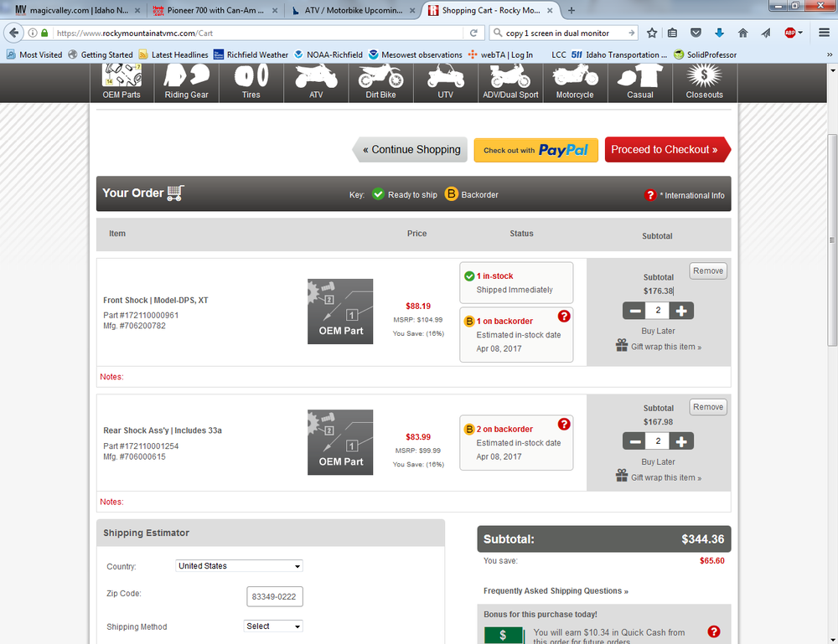Open a new browser tab
The height and width of the screenshot is (644, 838).
tap(572, 10)
